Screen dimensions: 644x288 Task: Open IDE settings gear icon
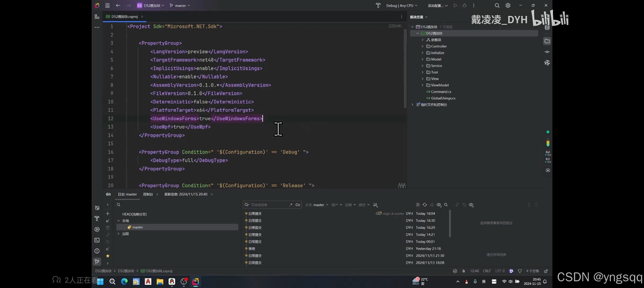point(508,6)
